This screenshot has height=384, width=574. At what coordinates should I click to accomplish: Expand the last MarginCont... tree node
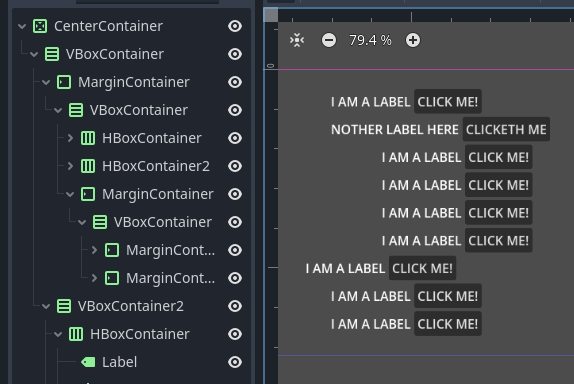click(94, 278)
